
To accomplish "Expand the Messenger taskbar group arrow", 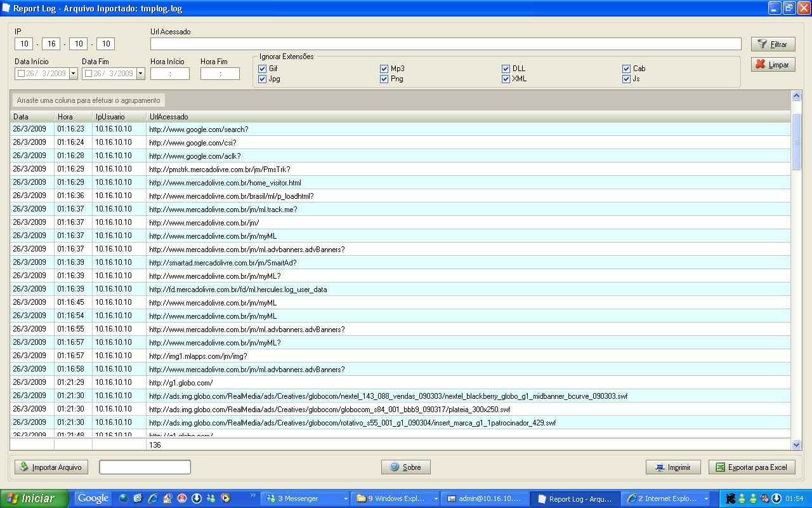I will point(346,498).
